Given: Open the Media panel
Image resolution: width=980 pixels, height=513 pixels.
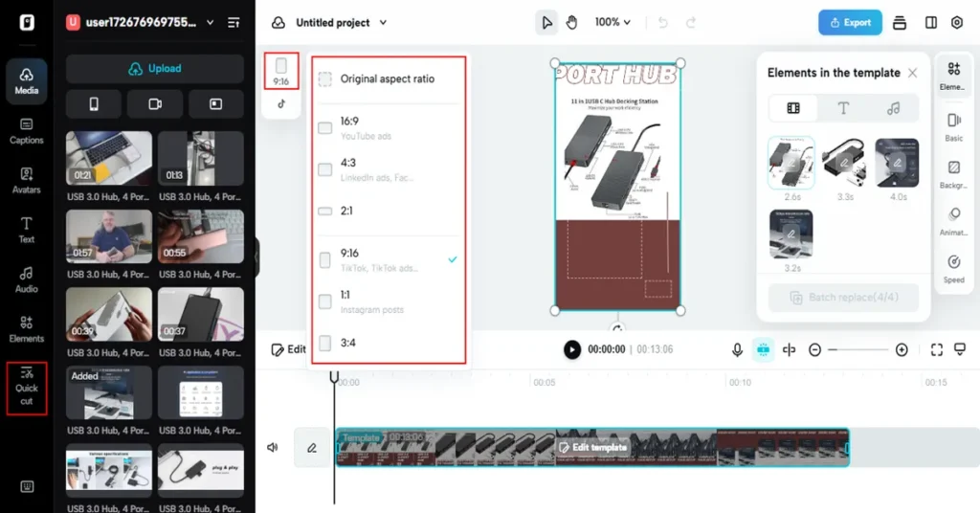Looking at the screenshot, I should 26,81.
